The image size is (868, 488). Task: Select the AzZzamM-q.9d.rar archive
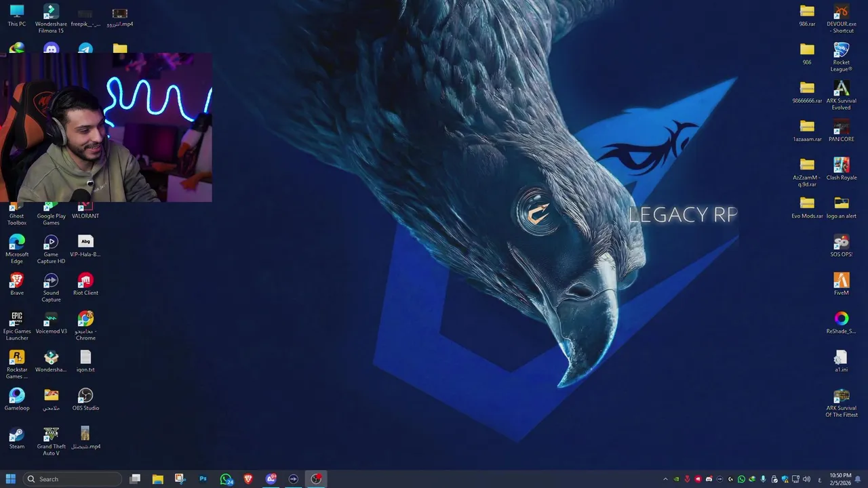point(807,173)
